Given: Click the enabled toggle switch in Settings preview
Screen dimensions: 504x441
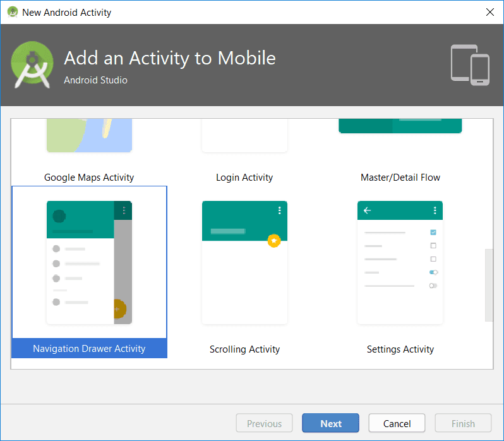Looking at the screenshot, I should 433,272.
